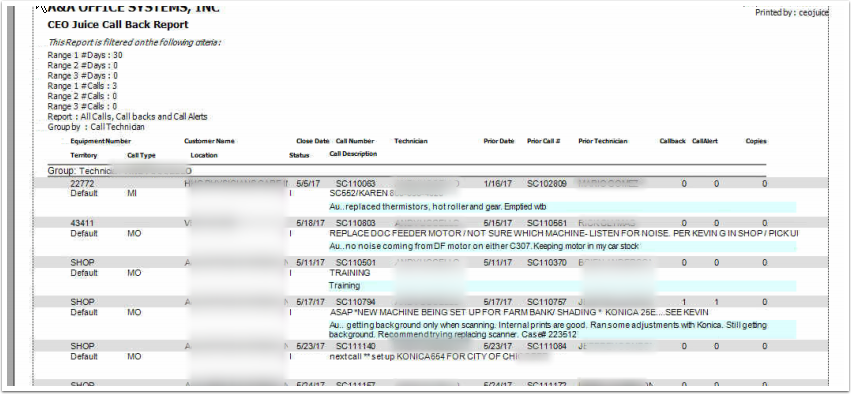851x394 pixels.
Task: Select the Close Date column header
Action: click(313, 141)
